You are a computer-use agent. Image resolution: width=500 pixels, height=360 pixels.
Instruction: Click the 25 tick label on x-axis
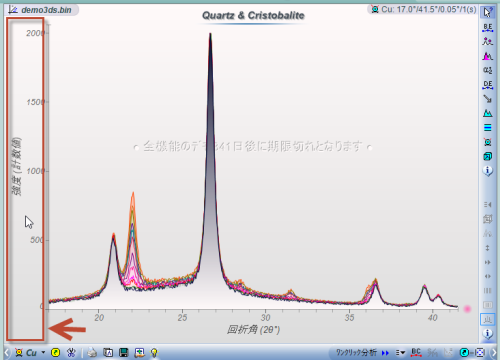coord(182,318)
